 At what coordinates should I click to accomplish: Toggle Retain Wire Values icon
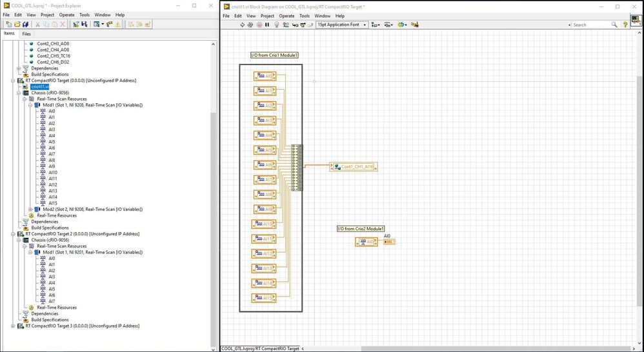click(x=287, y=24)
